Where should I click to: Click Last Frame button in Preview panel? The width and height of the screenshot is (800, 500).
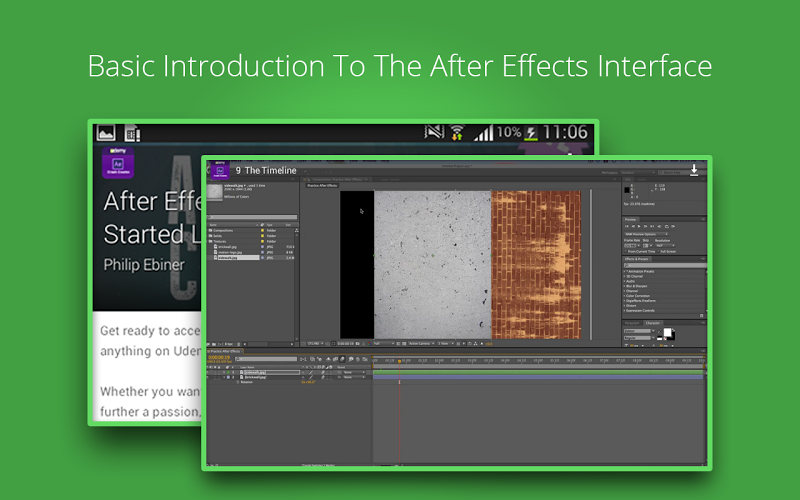[x=652, y=226]
